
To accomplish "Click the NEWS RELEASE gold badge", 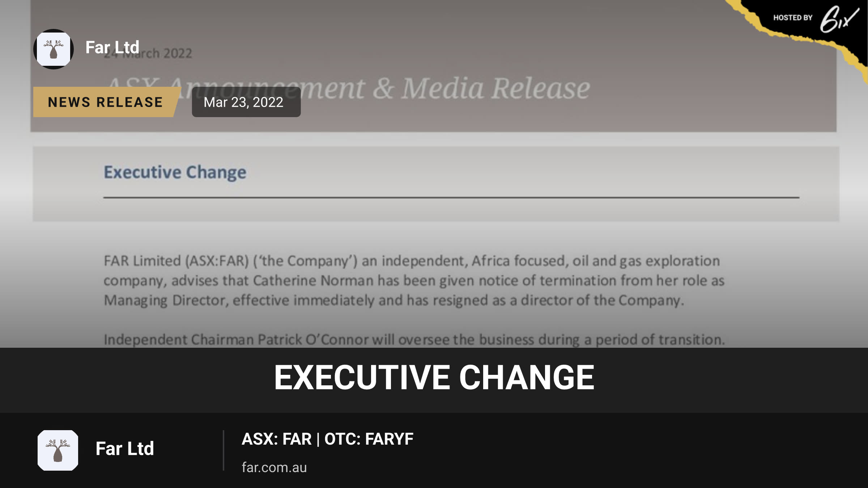I will coord(106,102).
